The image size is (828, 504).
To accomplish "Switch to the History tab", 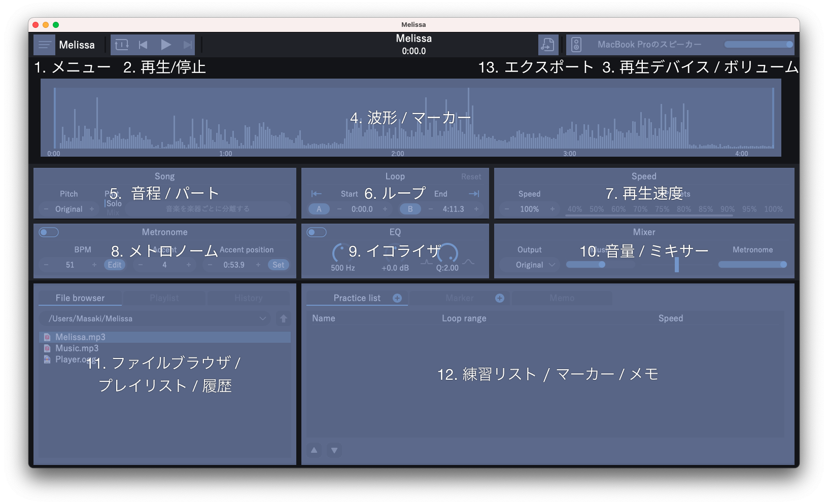I will [249, 298].
